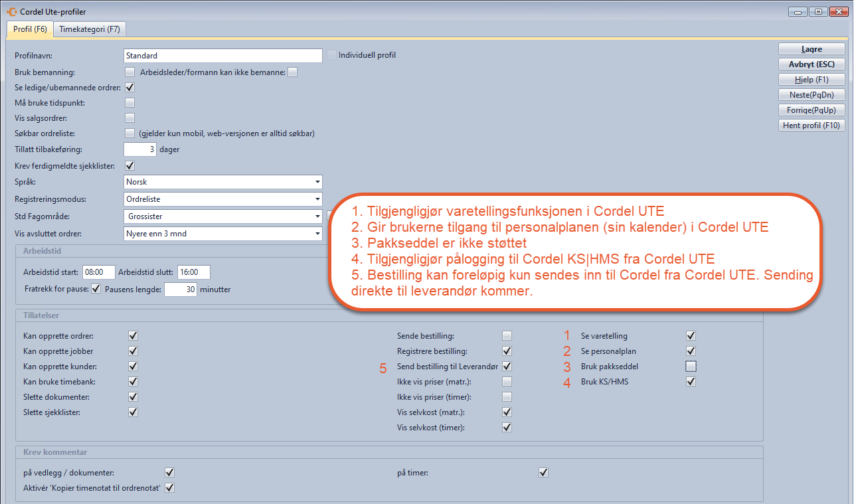This screenshot has height=504, width=854.
Task: Toggle Se varetelling checkbox
Action: [x=691, y=336]
